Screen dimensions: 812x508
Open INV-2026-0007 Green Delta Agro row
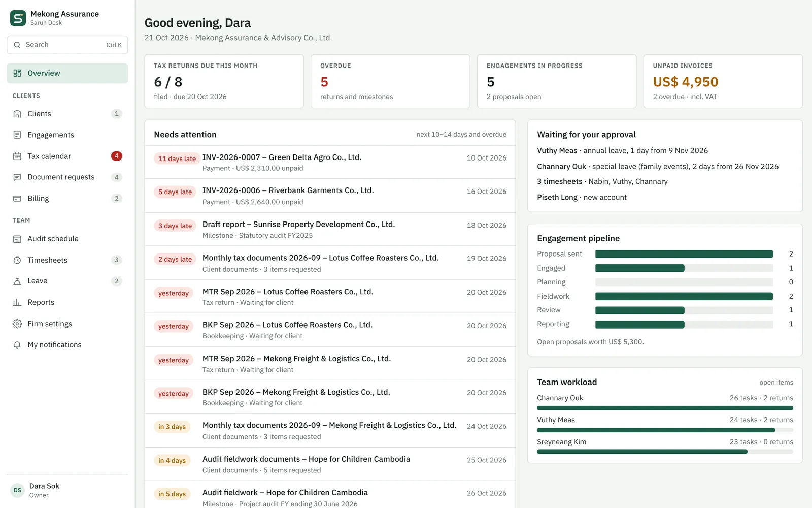[330, 163]
